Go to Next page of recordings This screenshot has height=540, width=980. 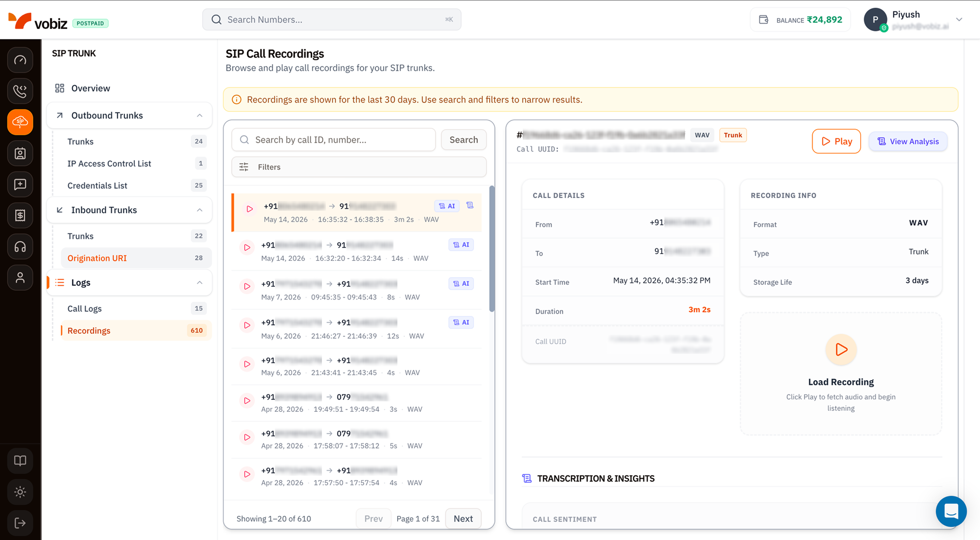[463, 519]
